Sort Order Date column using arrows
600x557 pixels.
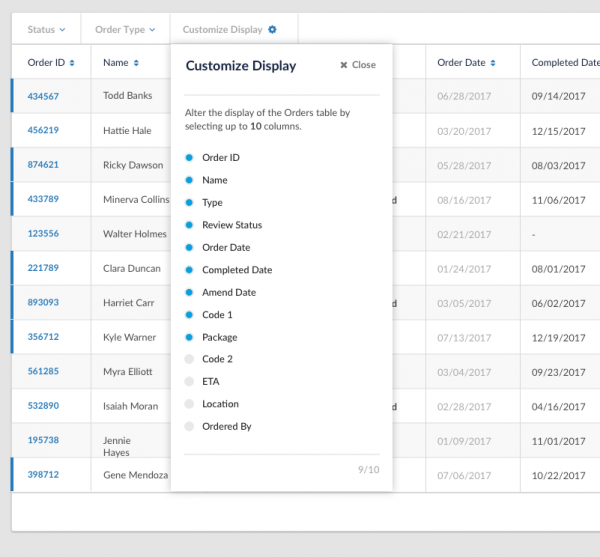click(494, 63)
